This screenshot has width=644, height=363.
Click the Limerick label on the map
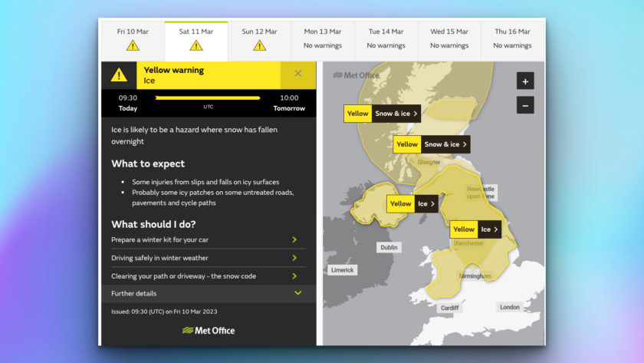pyautogui.click(x=342, y=270)
